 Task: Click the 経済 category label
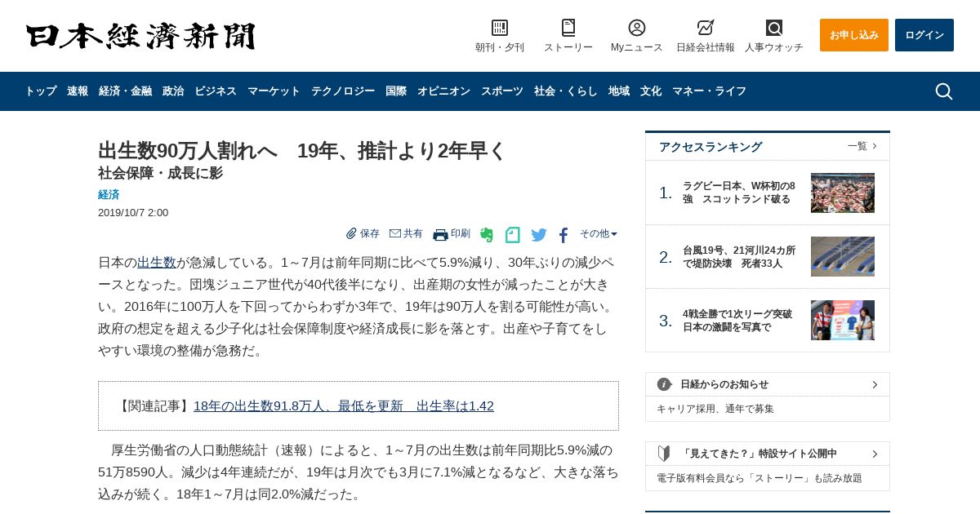tap(109, 194)
